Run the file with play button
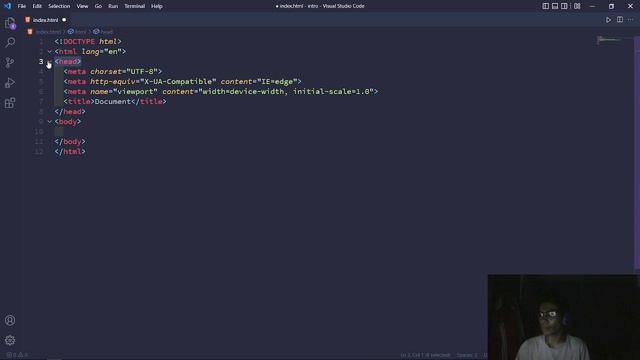 tap(608, 20)
